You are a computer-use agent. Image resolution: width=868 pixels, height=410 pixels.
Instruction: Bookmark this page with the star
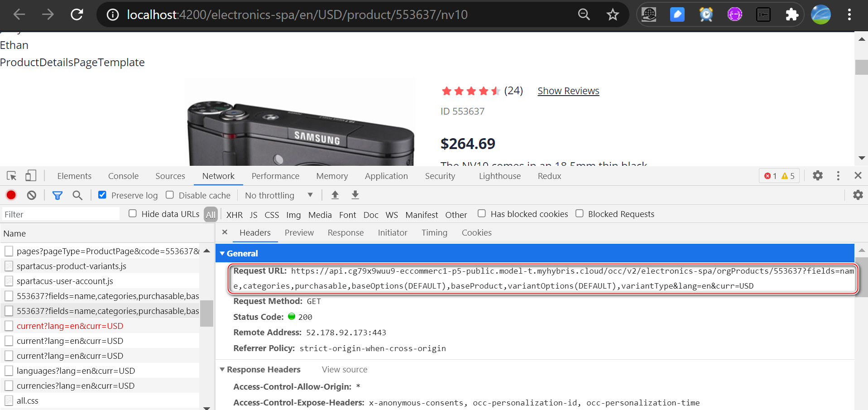click(x=613, y=14)
